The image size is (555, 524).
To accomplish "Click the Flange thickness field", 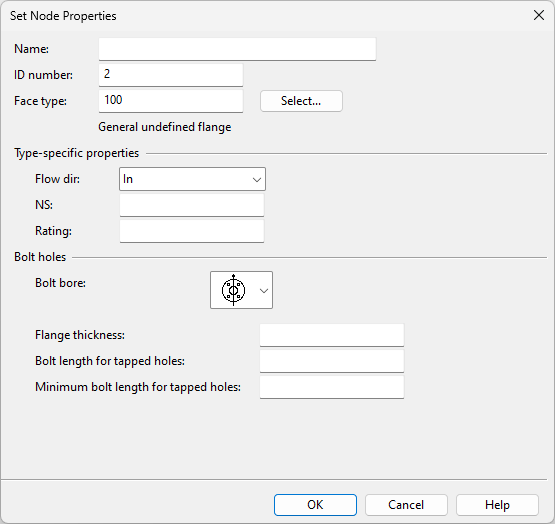I will (x=332, y=335).
